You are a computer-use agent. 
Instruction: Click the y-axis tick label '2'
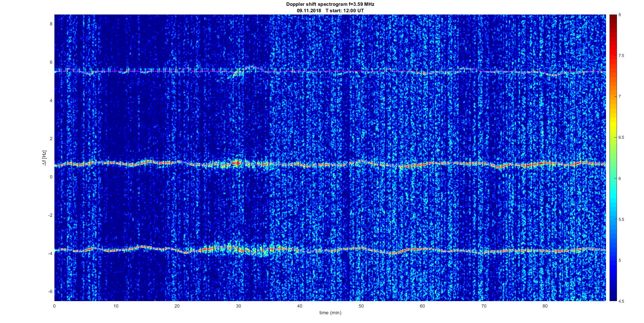[51, 139]
